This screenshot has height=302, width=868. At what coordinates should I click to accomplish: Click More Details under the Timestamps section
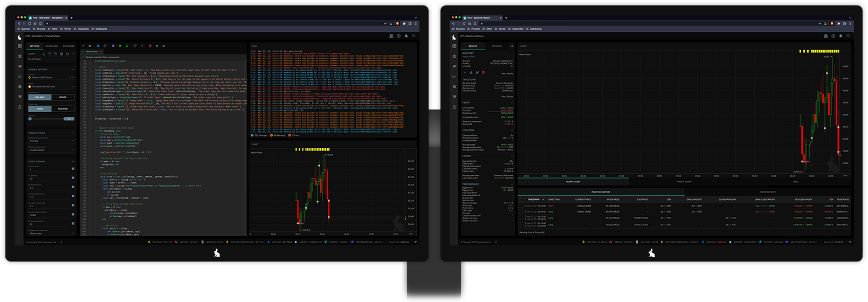click(x=507, y=97)
